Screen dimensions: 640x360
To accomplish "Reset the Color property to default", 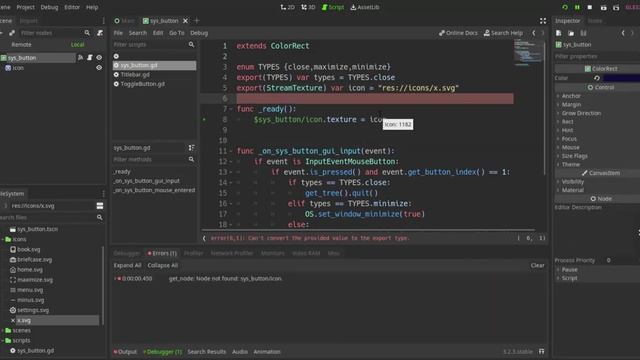I will [x=597, y=78].
